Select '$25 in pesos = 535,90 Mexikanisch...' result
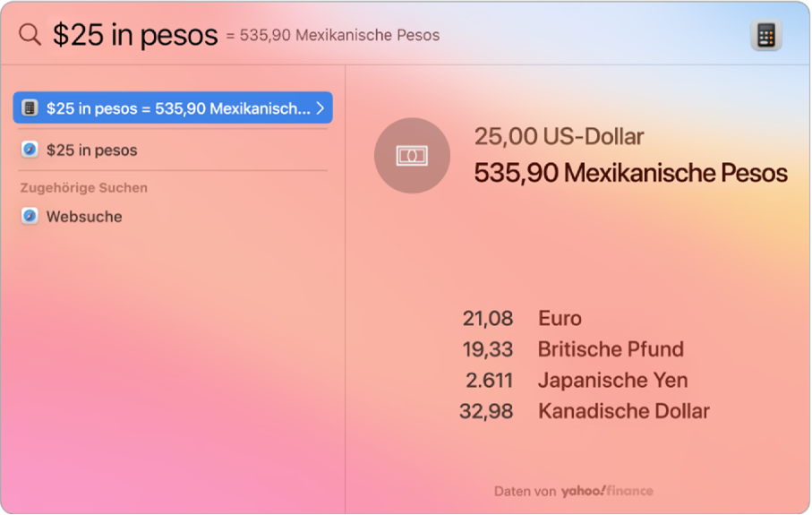Screen dimensions: 812x515 pyautogui.click(x=173, y=107)
